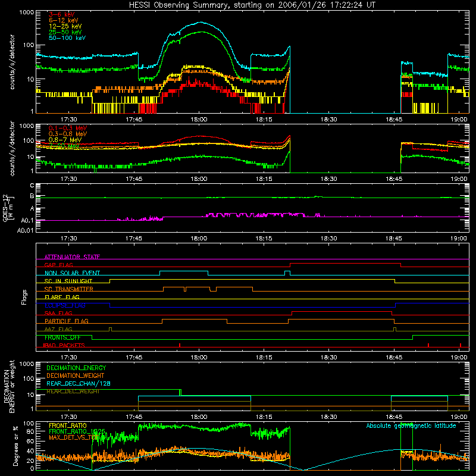Click the DECIMATION_WEIGHT legend label
Image resolution: width=476 pixels, height=476 pixels.
76,375
